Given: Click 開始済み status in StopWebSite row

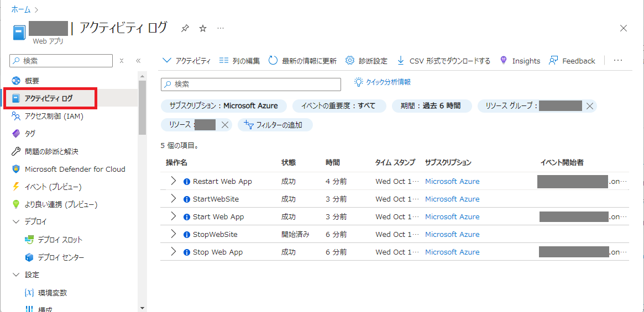Looking at the screenshot, I should pyautogui.click(x=295, y=234).
